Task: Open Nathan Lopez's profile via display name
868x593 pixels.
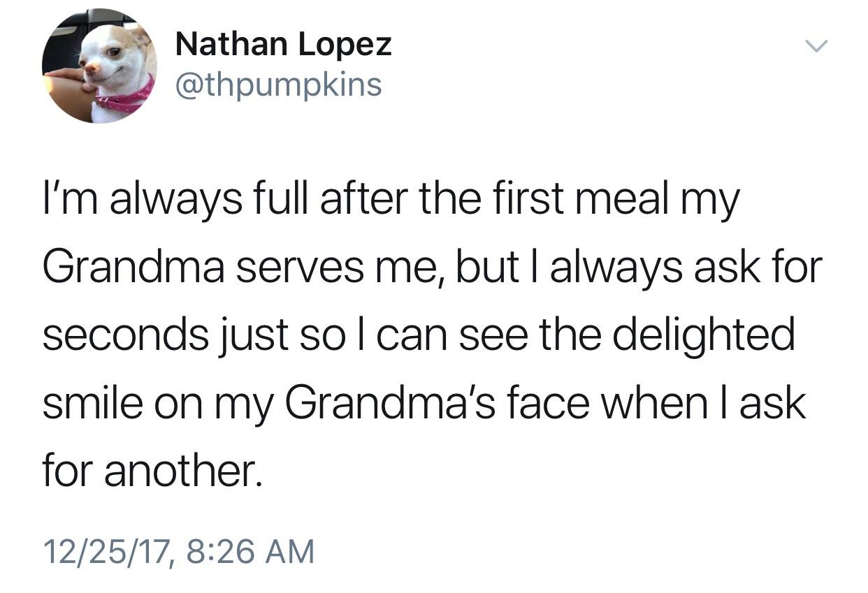Action: tap(283, 46)
